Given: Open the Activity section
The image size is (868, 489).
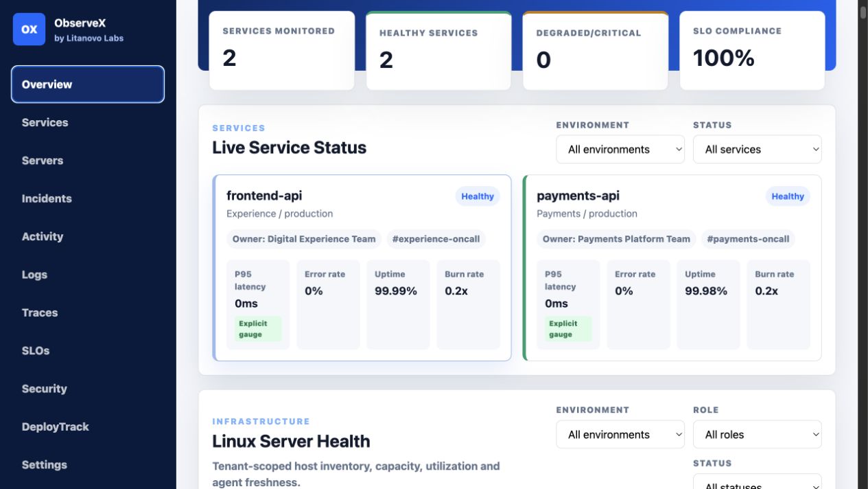Looking at the screenshot, I should pyautogui.click(x=88, y=236).
